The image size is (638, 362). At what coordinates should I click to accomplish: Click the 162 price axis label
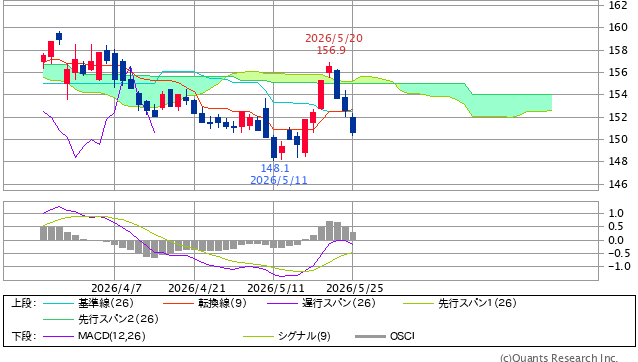[x=618, y=5]
